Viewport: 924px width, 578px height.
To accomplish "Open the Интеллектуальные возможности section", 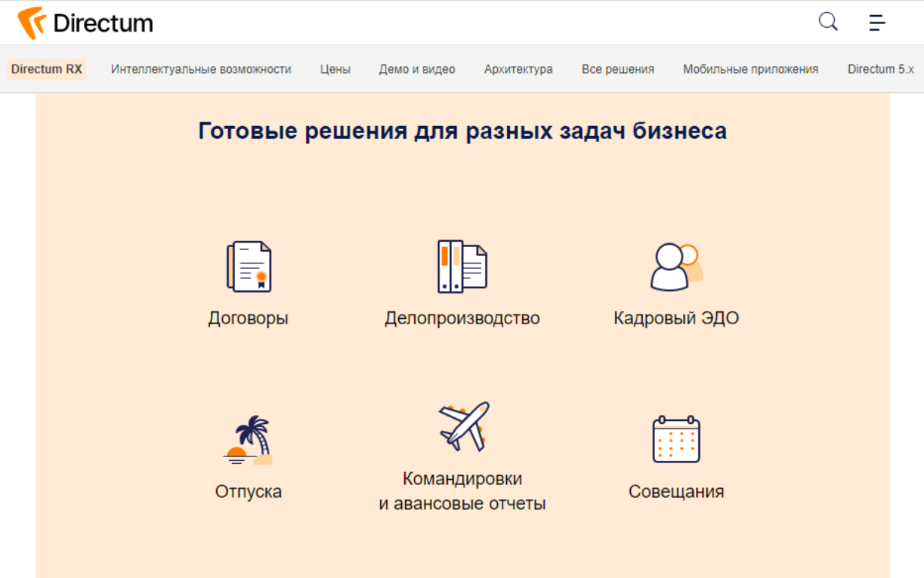I will pos(200,68).
